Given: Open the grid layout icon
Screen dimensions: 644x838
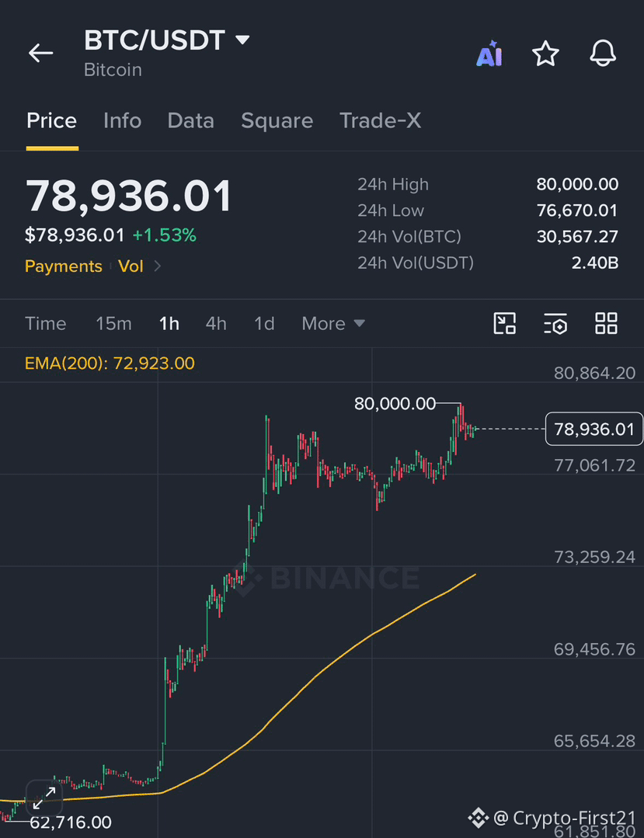Looking at the screenshot, I should [x=606, y=323].
